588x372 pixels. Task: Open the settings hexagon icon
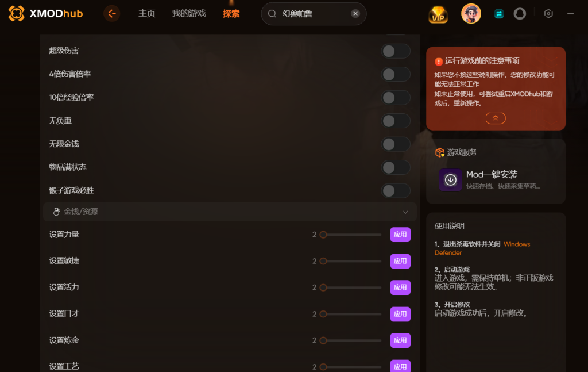[548, 14]
